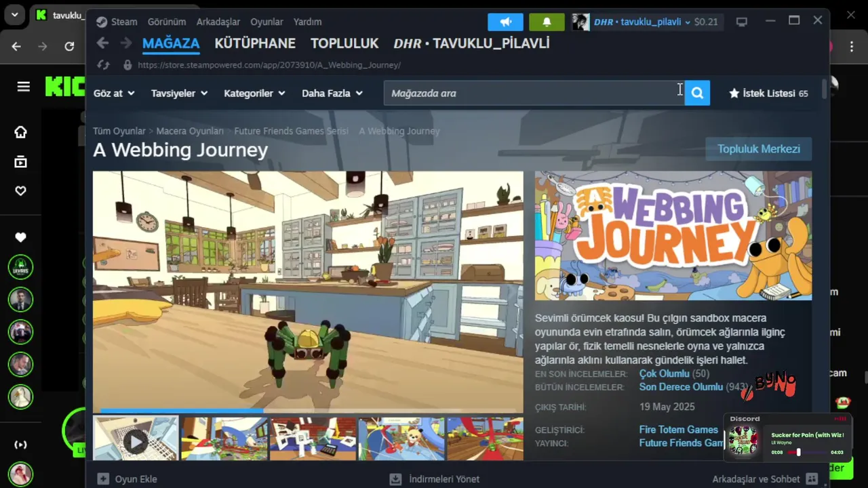Switch to the KÜTÜPHANE tab

255,43
